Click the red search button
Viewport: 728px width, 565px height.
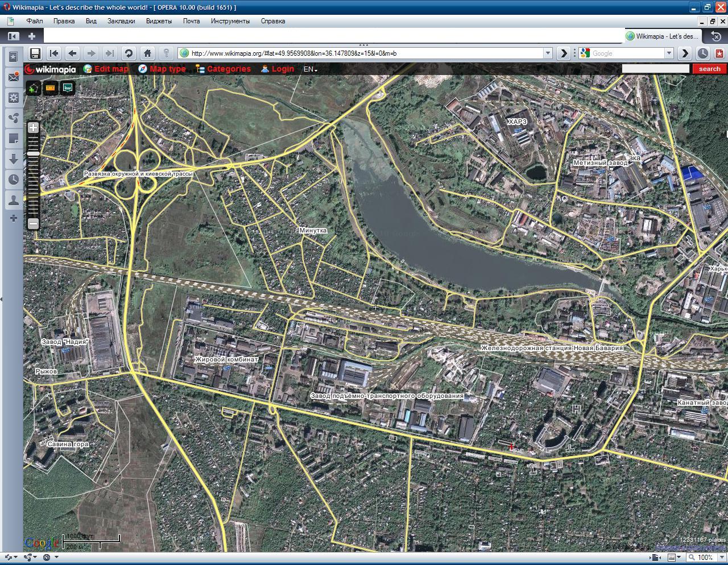point(709,69)
